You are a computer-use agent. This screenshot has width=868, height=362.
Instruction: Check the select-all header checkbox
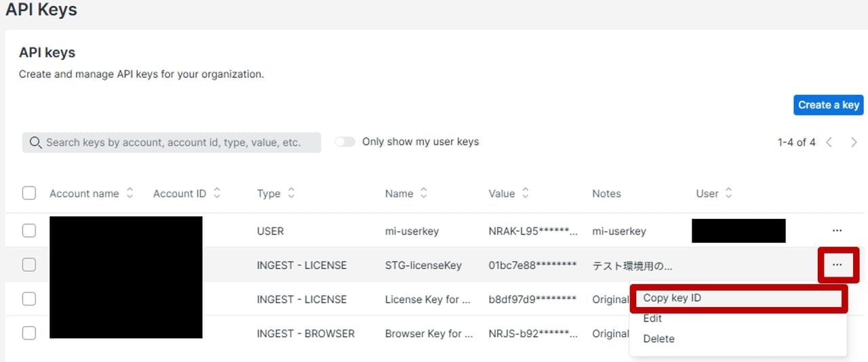29,193
